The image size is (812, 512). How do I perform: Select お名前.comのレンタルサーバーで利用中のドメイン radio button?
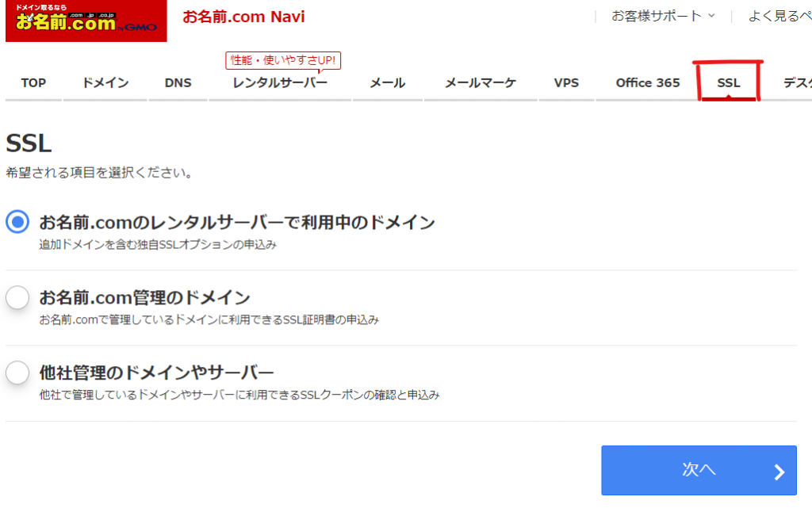[17, 222]
